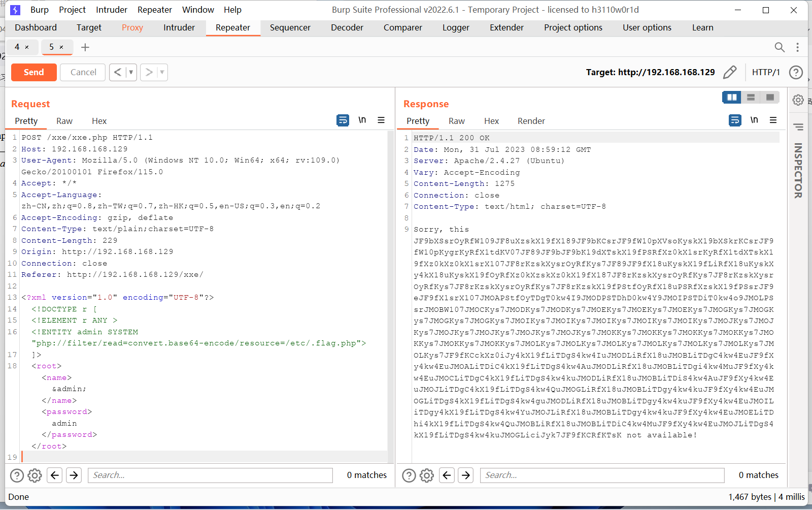Image resolution: width=812 pixels, height=510 pixels.
Task: Open the User options tab
Action: 647,27
